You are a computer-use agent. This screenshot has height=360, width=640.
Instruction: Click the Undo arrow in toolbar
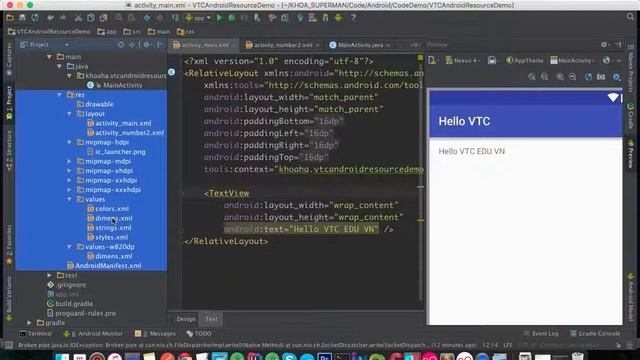coord(50,18)
